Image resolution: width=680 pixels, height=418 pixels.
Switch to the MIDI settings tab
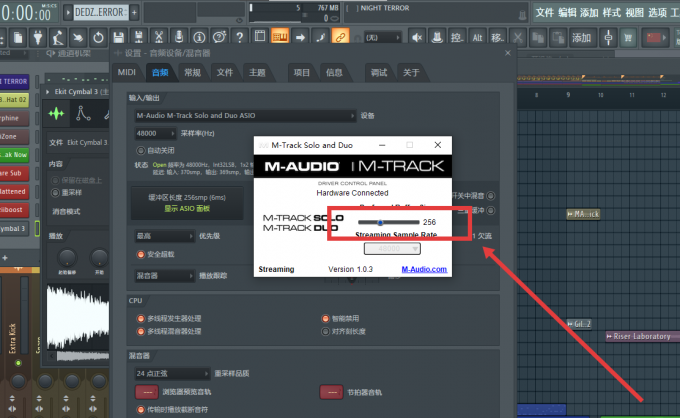coord(127,72)
